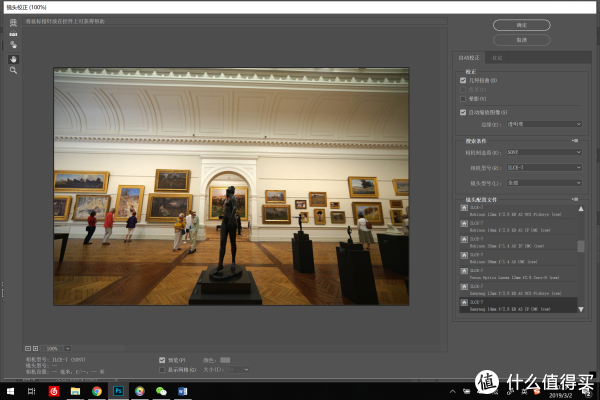Screen dimensions: 600x400
Task: Select the Straighten tool
Action: pyautogui.click(x=13, y=34)
